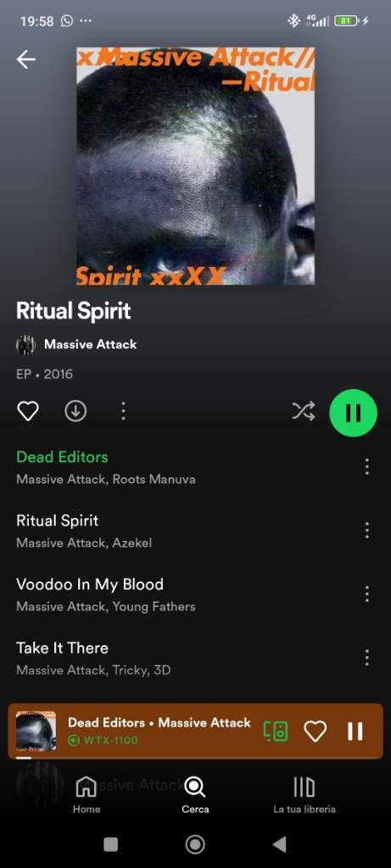Open more options for Ritual Spirit track
The height and width of the screenshot is (868, 391).
[366, 531]
